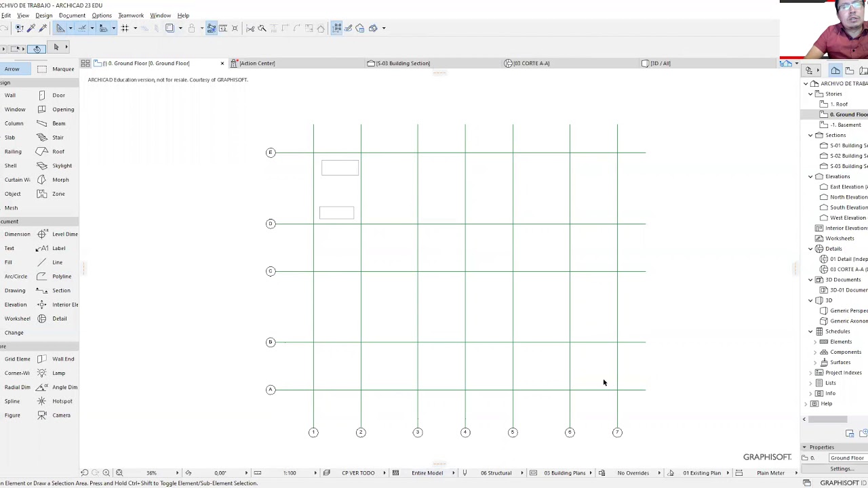Open the Document menu

pyautogui.click(x=72, y=15)
